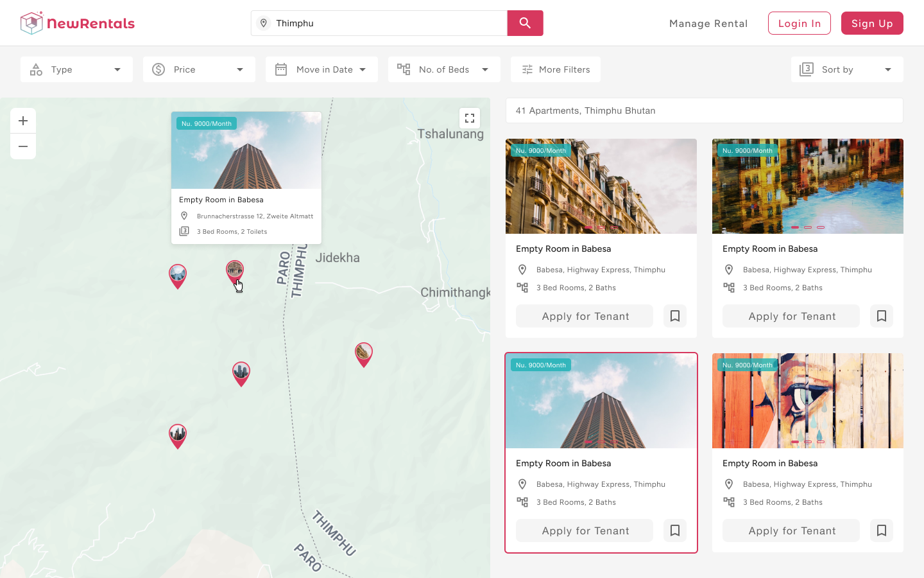Save the wooden wall art listing
Screen dimensions: 924x578
(881, 530)
